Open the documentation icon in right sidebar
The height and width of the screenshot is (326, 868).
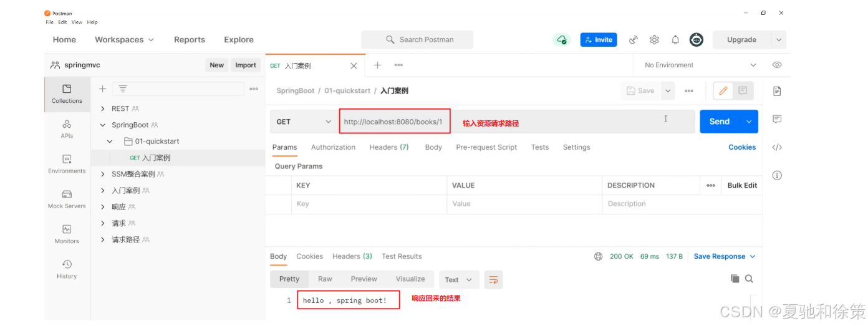[x=777, y=91]
